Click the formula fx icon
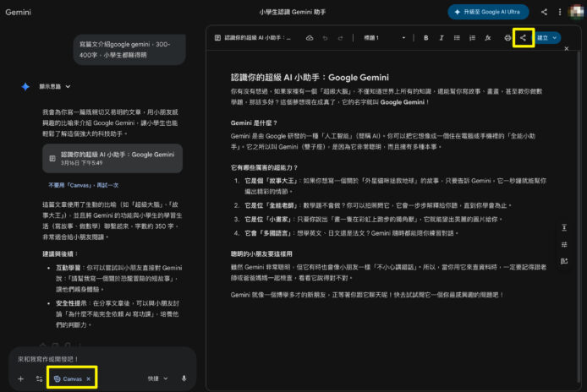This screenshot has height=392, width=587. coord(488,38)
